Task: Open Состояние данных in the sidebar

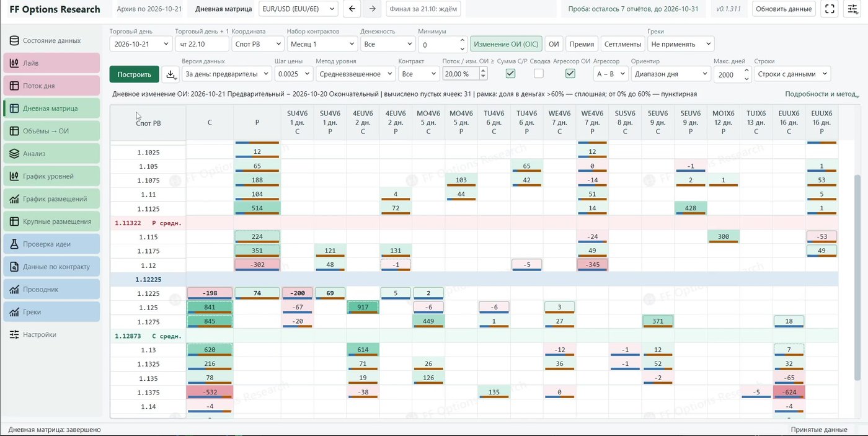Action: click(51, 40)
